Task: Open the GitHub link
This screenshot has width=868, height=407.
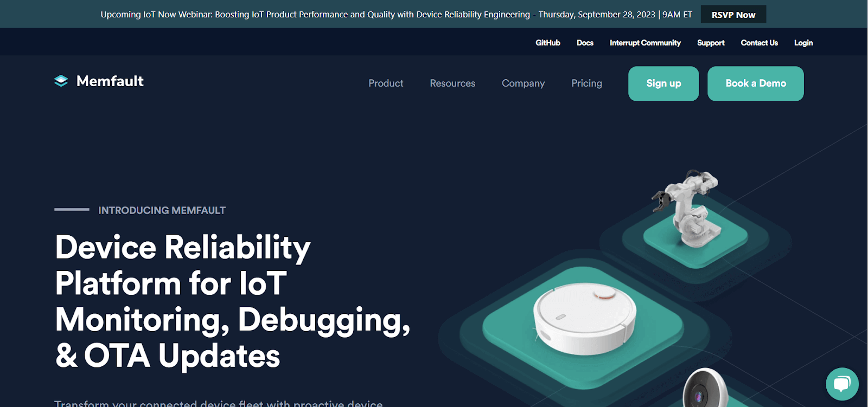Action: pos(547,43)
